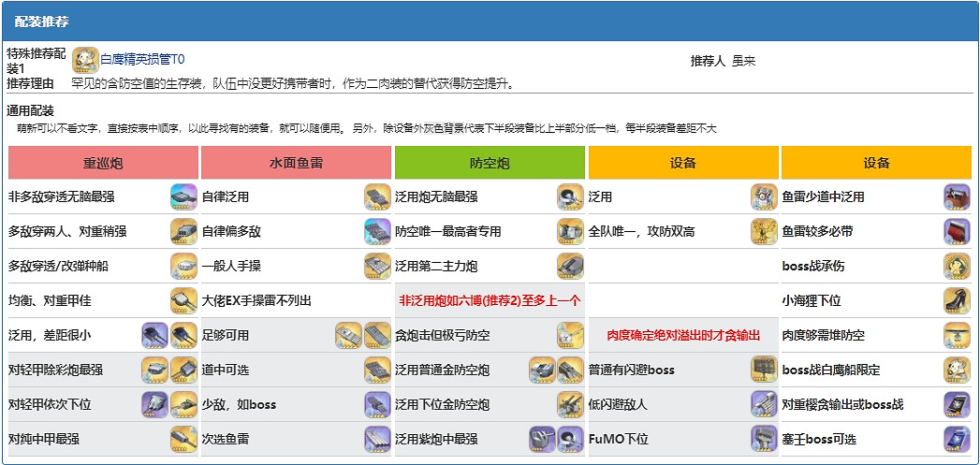
Task: Select the 泛用炮无脑最强 anti-air gun icon
Action: [x=570, y=196]
